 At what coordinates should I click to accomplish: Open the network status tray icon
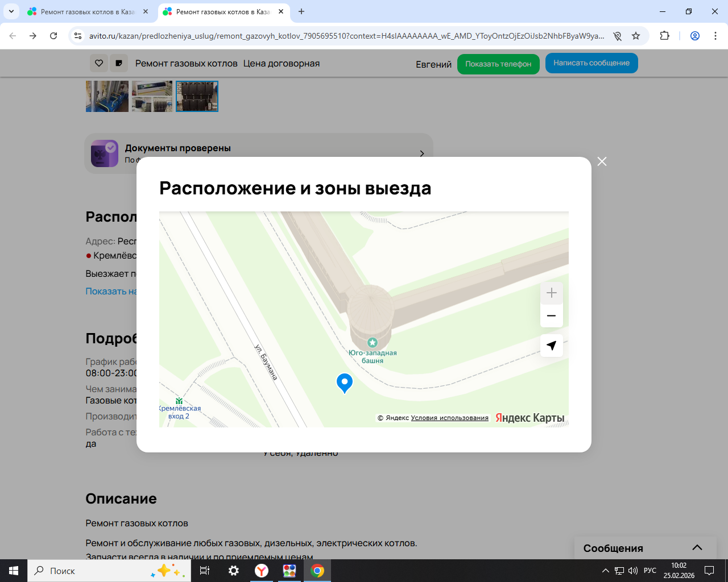click(x=619, y=571)
